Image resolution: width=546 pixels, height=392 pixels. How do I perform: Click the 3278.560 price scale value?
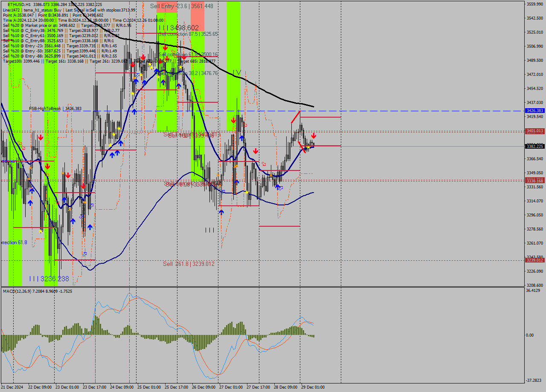pyautogui.click(x=534, y=229)
